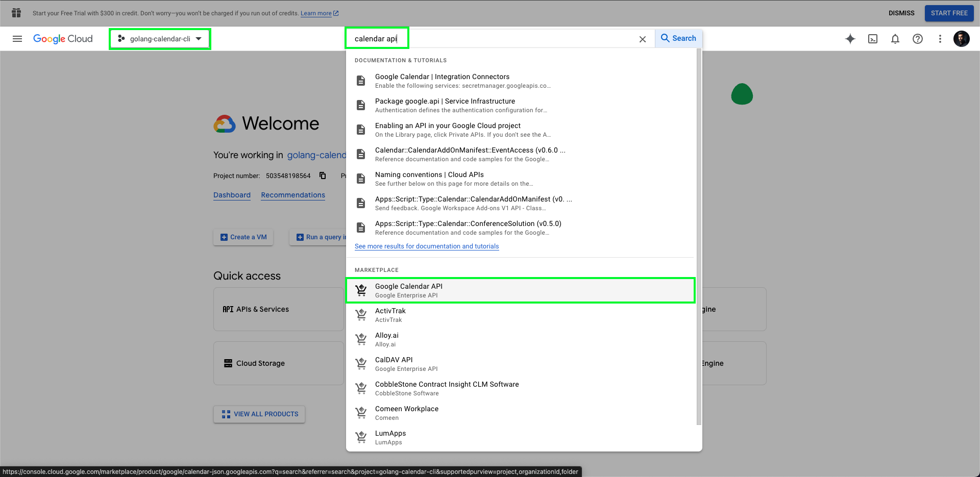The height and width of the screenshot is (477, 980).
Task: Click the cart icon beside LumApps
Action: tap(361, 437)
